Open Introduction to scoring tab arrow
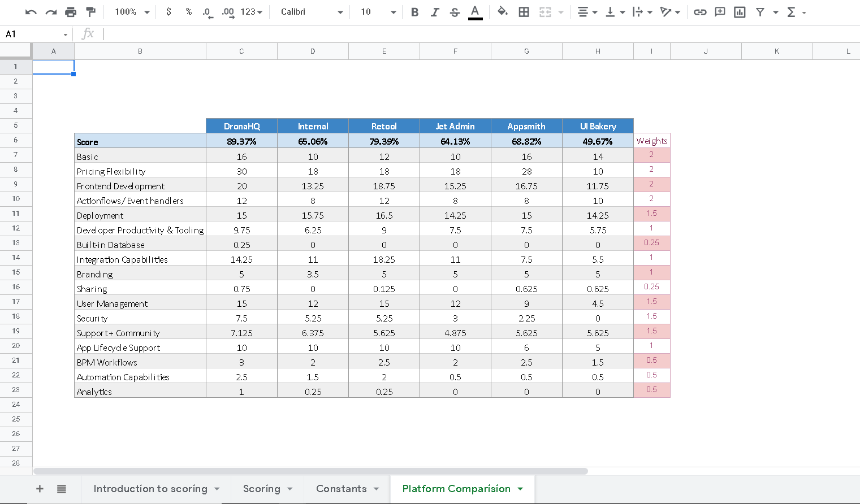The height and width of the screenshot is (504, 860). (217, 489)
